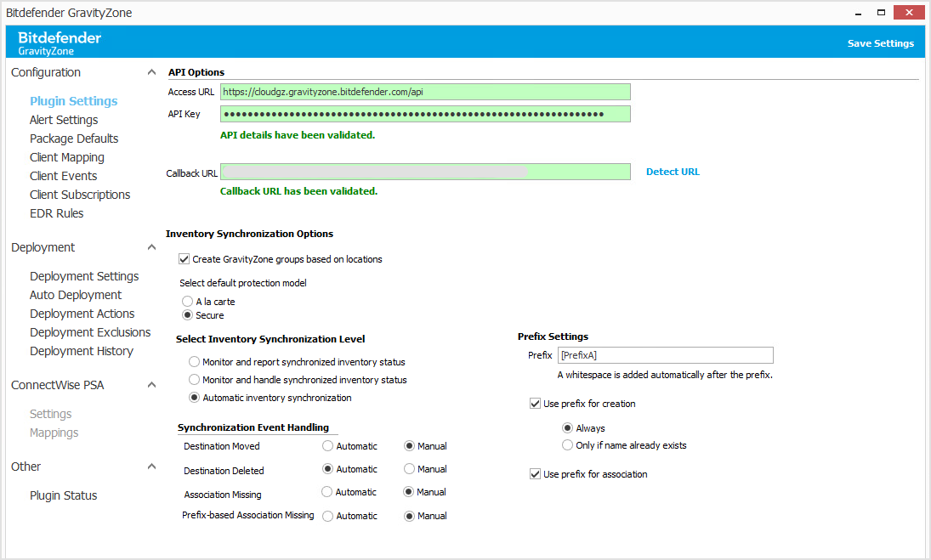Screen dimensions: 931x560
Task: Go to Deployment History
Action: pyautogui.click(x=81, y=350)
